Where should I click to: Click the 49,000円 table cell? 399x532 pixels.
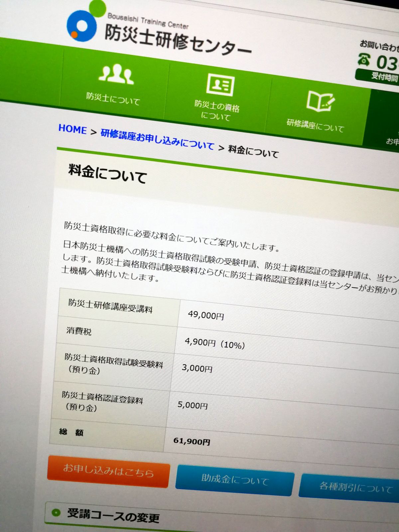pos(206,315)
